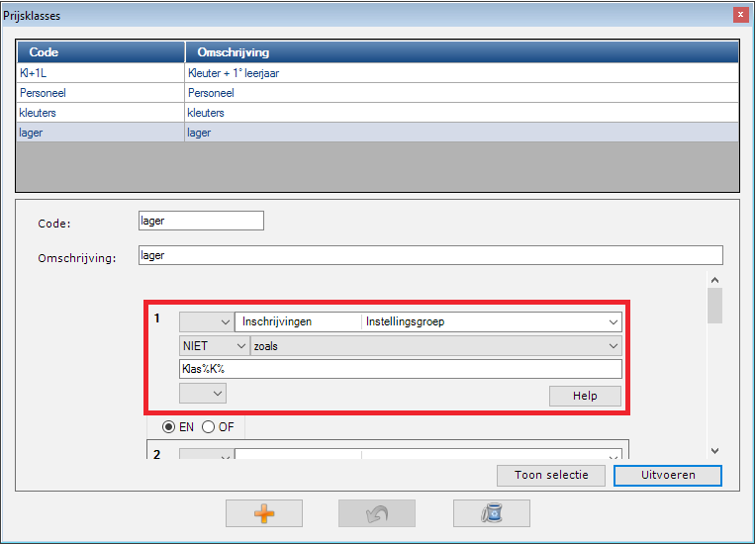The width and height of the screenshot is (756, 544).
Task: Select the EN radio button
Action: (169, 427)
